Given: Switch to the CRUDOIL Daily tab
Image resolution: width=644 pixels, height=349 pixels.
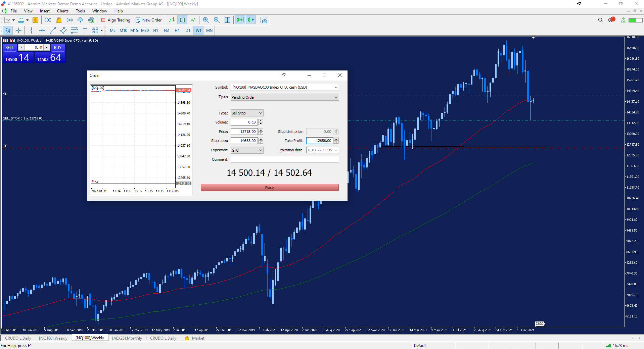Looking at the screenshot, I should 17,338.
